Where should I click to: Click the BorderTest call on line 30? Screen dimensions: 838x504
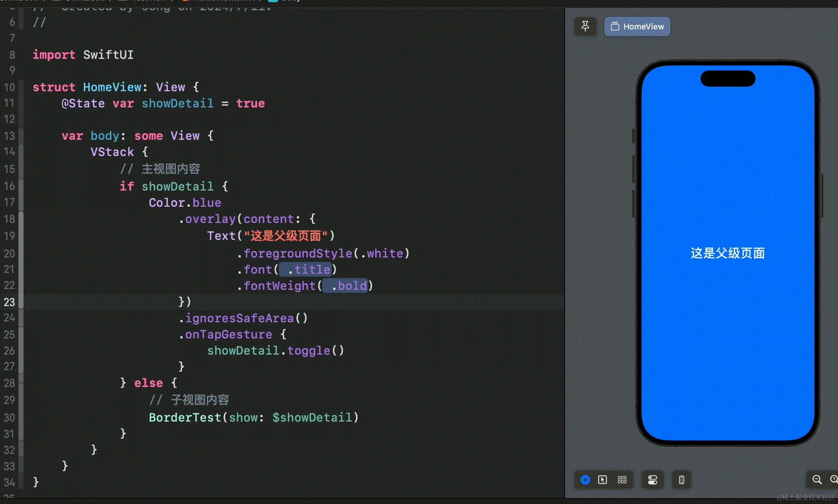coord(185,418)
